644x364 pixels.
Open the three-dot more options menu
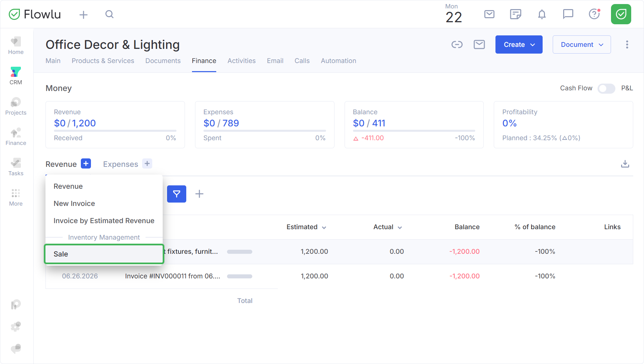click(x=627, y=44)
